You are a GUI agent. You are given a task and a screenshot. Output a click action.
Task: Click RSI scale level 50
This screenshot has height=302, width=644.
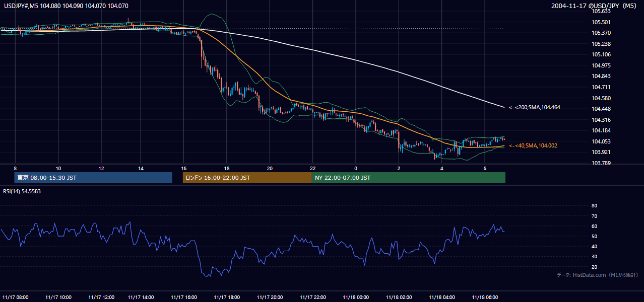[x=594, y=236]
